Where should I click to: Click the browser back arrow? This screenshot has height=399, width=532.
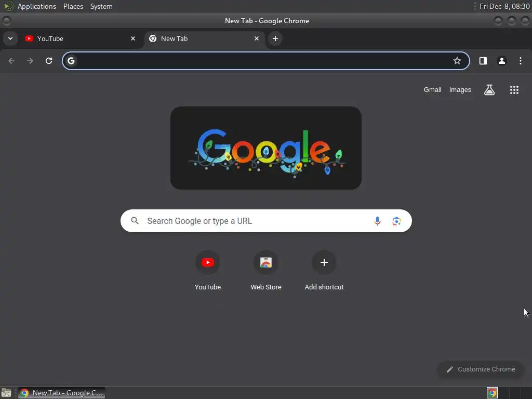pyautogui.click(x=11, y=61)
